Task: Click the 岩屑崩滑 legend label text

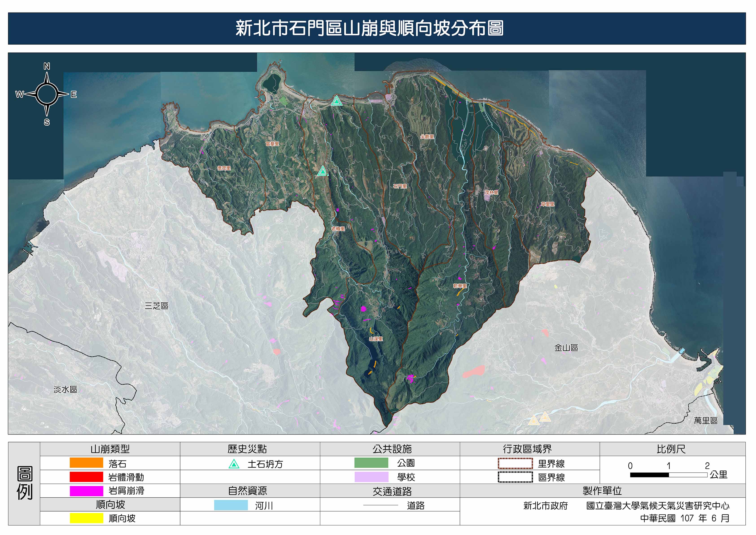Action: (x=127, y=491)
